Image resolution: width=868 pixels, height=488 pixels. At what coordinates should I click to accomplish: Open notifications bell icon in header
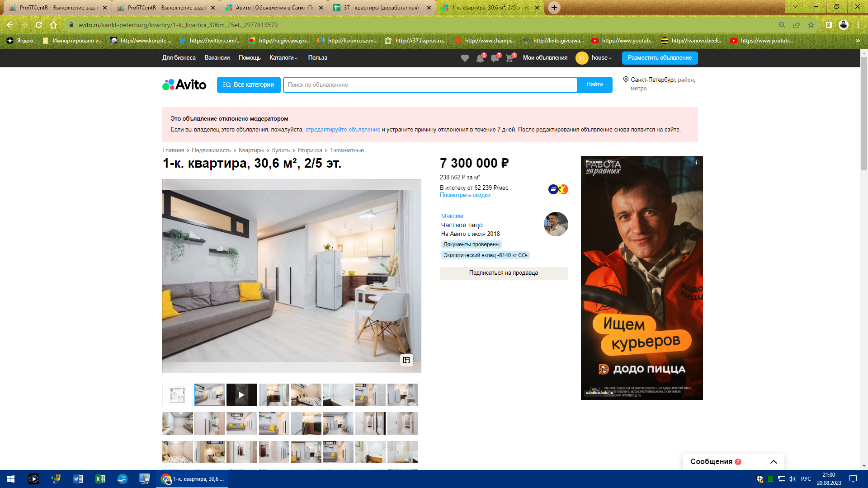(480, 58)
